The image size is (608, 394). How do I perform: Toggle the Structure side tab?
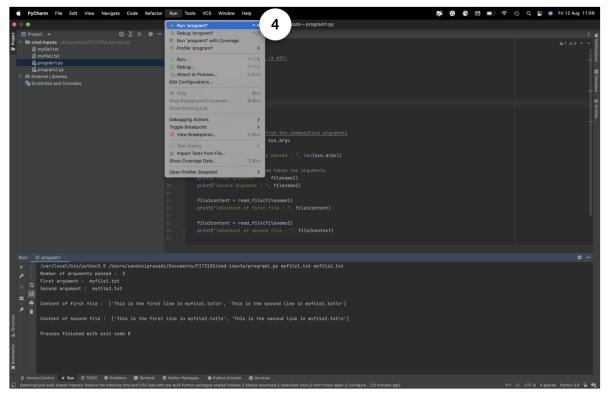13,326
